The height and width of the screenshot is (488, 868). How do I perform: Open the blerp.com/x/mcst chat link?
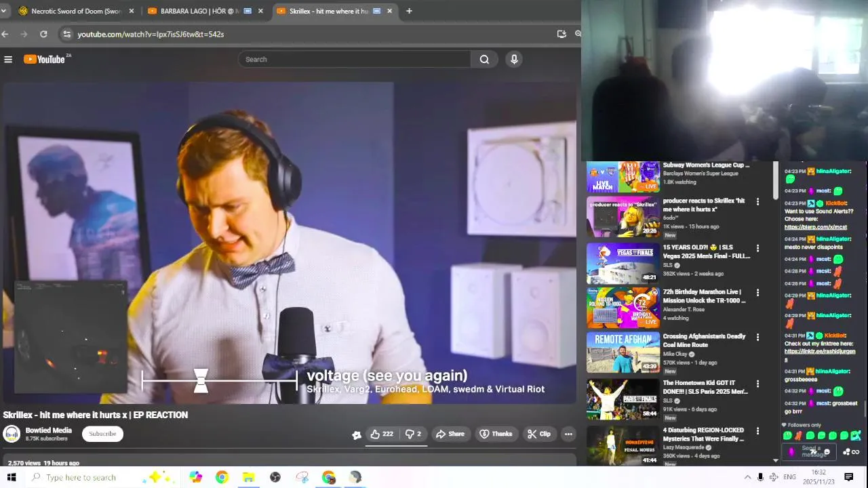[x=816, y=227]
